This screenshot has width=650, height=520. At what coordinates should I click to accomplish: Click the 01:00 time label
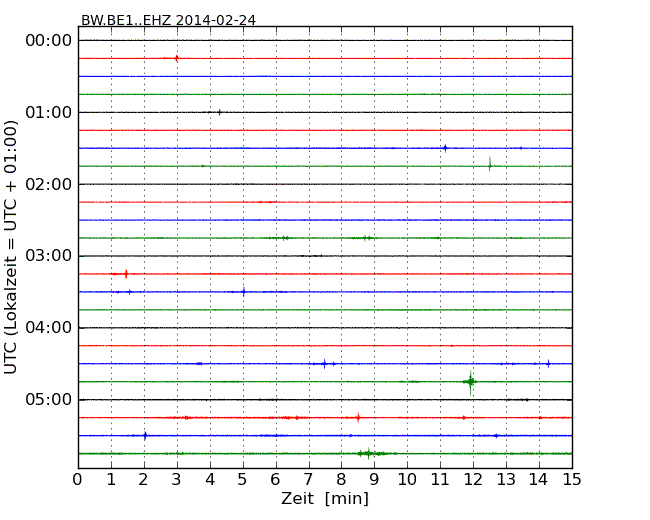point(49,112)
